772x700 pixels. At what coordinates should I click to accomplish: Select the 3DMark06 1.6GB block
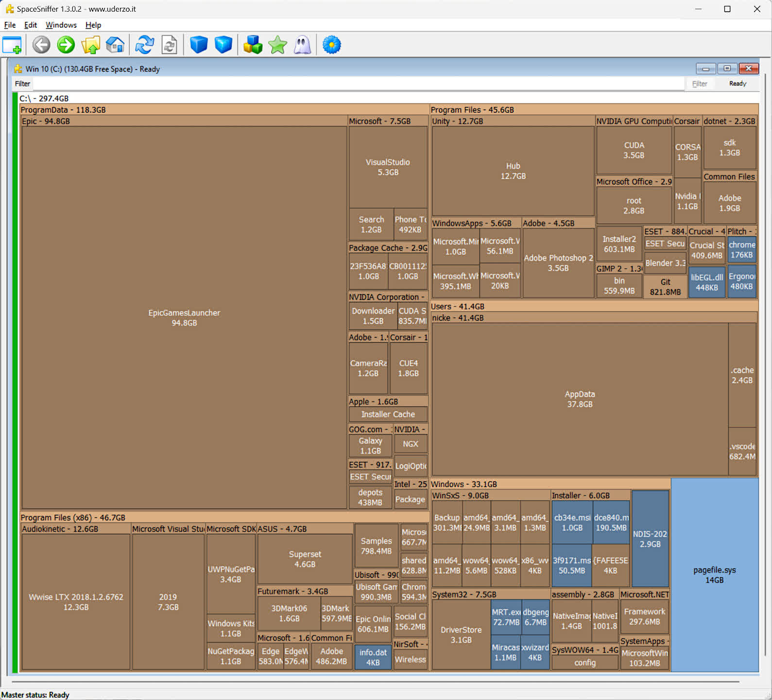[x=289, y=613]
